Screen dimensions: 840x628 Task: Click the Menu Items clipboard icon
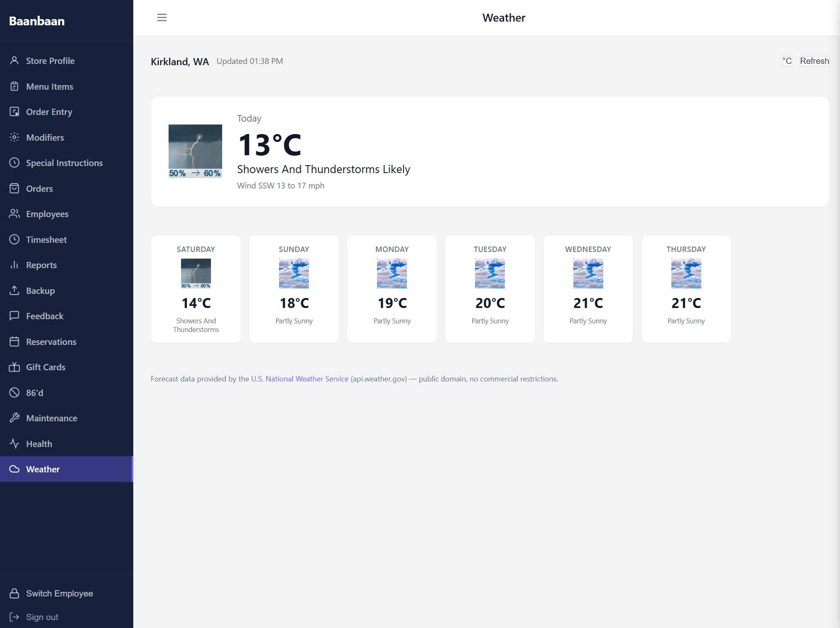pos(15,86)
